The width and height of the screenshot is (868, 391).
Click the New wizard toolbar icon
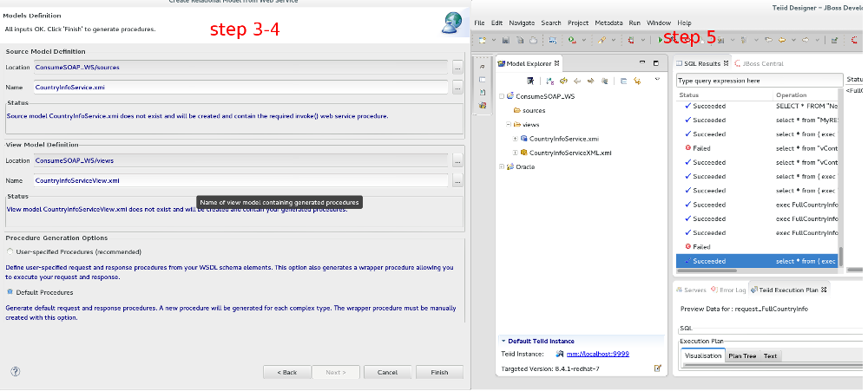pos(482,41)
